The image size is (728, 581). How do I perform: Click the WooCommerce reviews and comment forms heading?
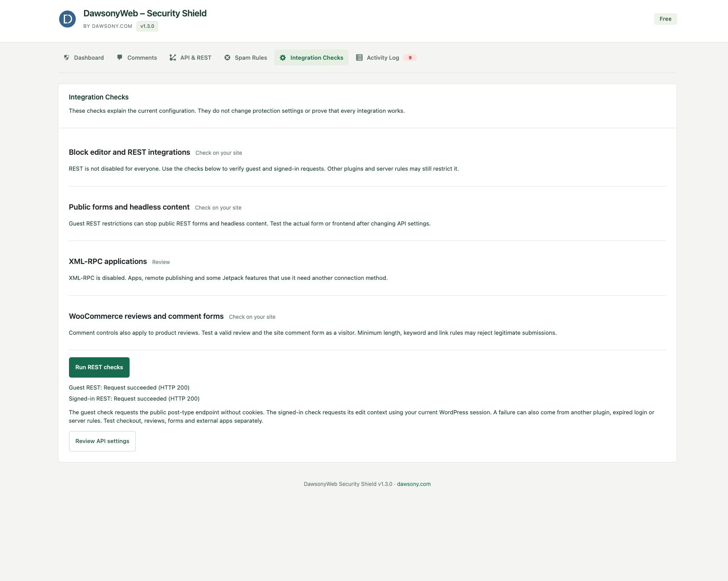[146, 316]
